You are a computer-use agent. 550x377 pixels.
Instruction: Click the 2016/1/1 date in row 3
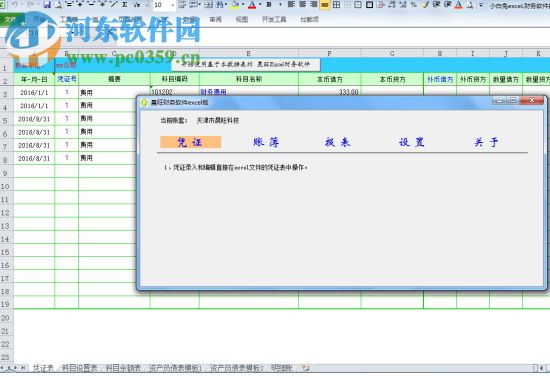point(34,93)
